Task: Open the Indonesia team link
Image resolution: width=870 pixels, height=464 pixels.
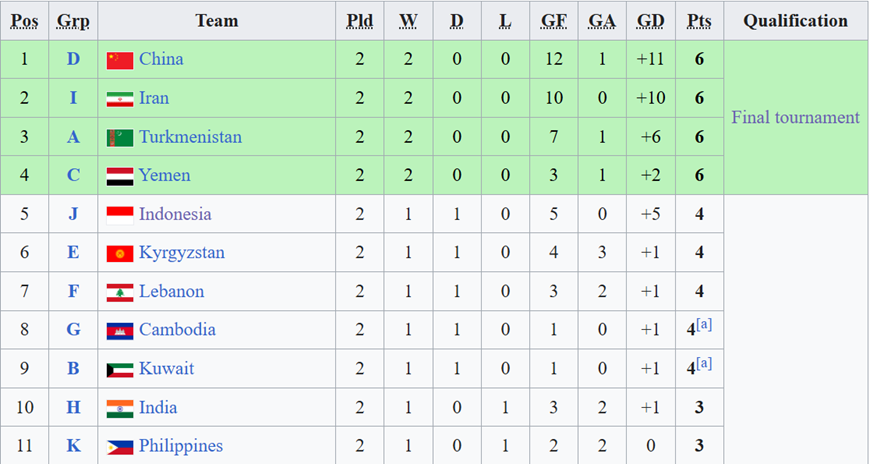Action: (x=175, y=214)
